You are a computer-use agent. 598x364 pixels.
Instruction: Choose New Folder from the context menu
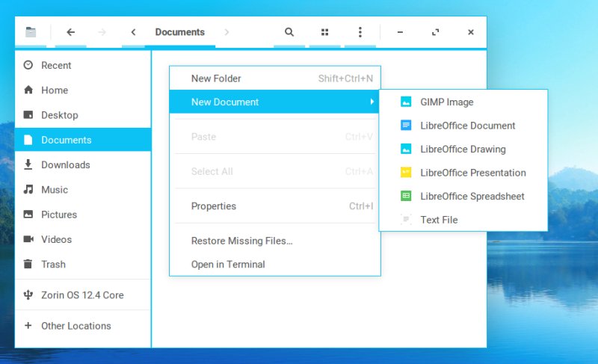pyautogui.click(x=274, y=78)
